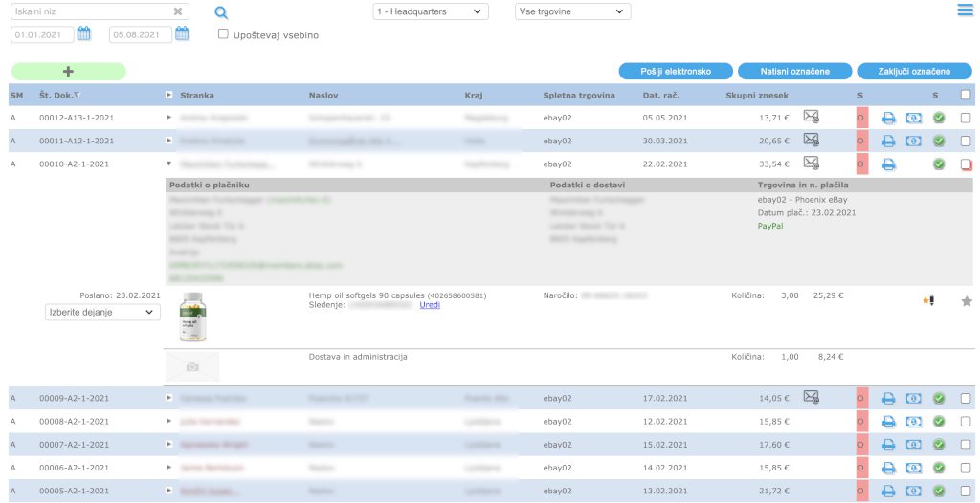The image size is (980, 503).
Task: Print invoice 00012-A13-1-2021 using the printer icon
Action: [x=889, y=118]
